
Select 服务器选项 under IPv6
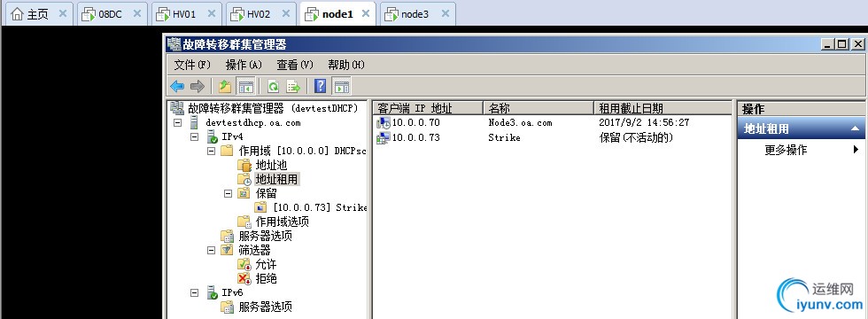click(x=265, y=307)
